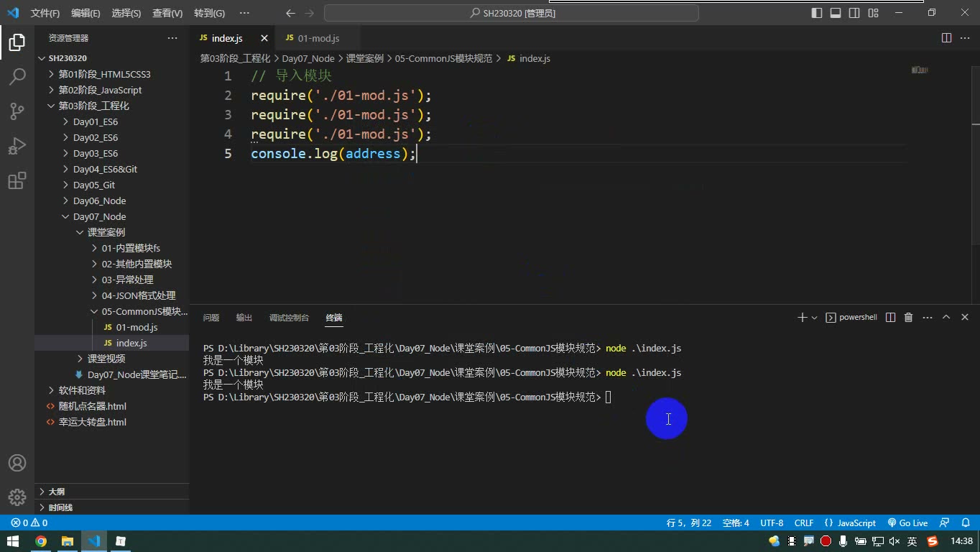Open the Extensions view icon
This screenshot has height=552, width=980.
[x=17, y=180]
